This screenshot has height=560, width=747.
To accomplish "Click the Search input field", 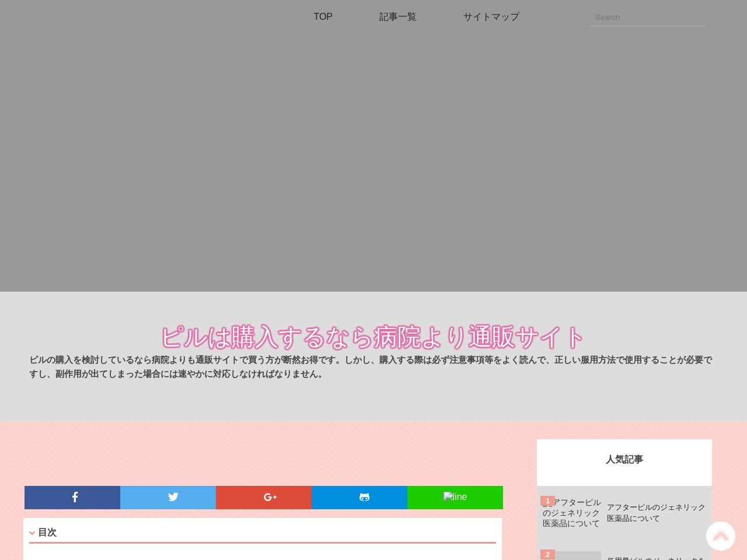I will click(x=647, y=17).
